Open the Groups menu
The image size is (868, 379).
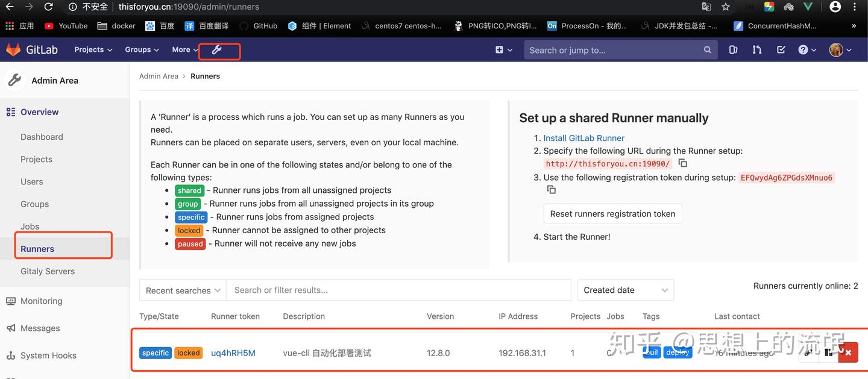coord(141,49)
